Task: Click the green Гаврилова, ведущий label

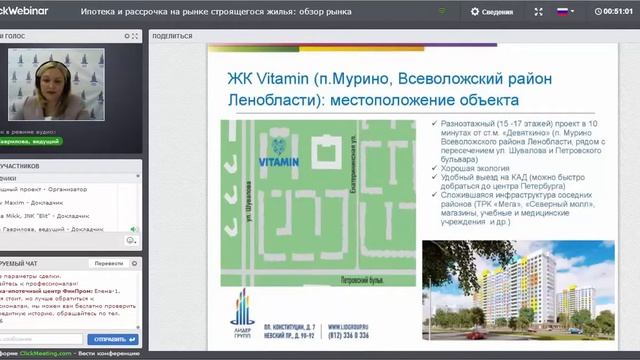Action: coord(30,141)
